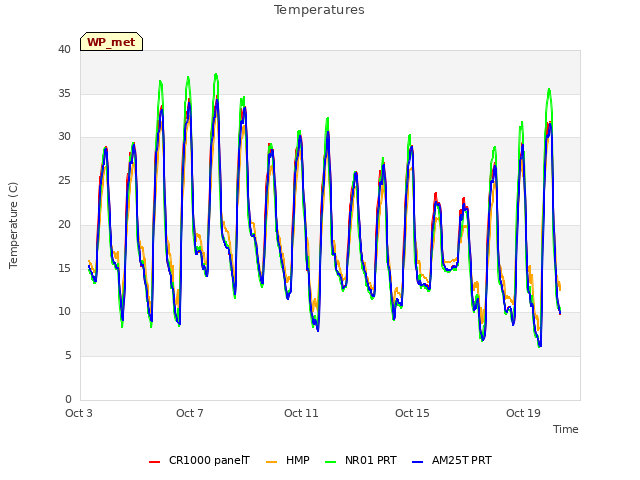Click the 35 y-axis tick label
This screenshot has height=480, width=640.
64,93
